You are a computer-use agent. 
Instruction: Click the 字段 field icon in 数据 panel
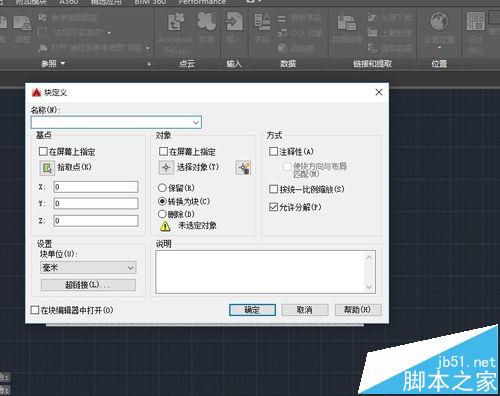(262, 21)
